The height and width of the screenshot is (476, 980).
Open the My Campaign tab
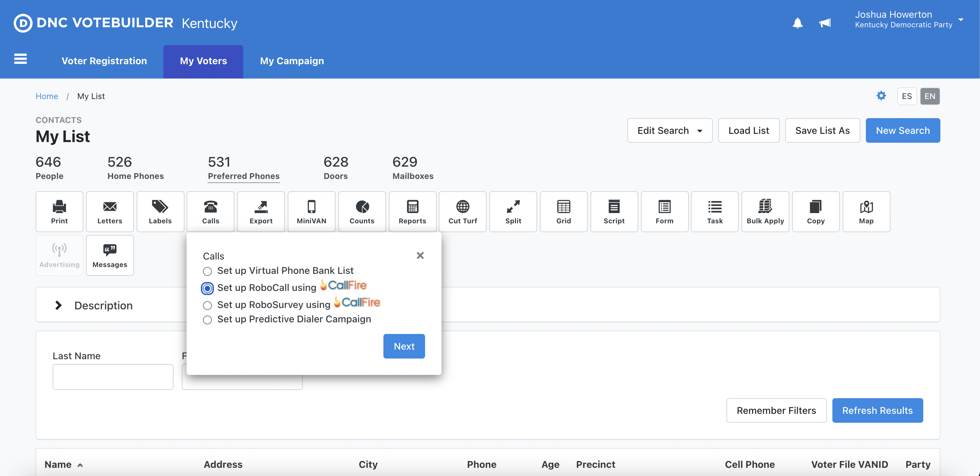coord(292,61)
